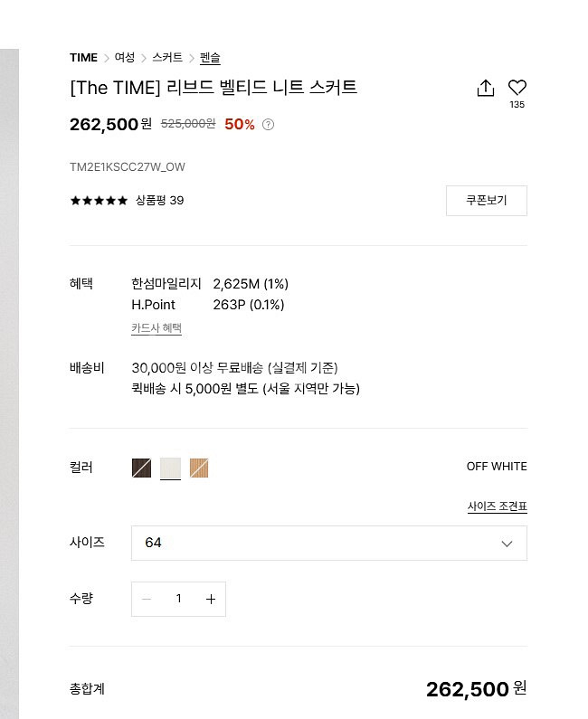Screen dimensions: 588x719
Task: Decrease quantity with minus button
Action: 147,599
